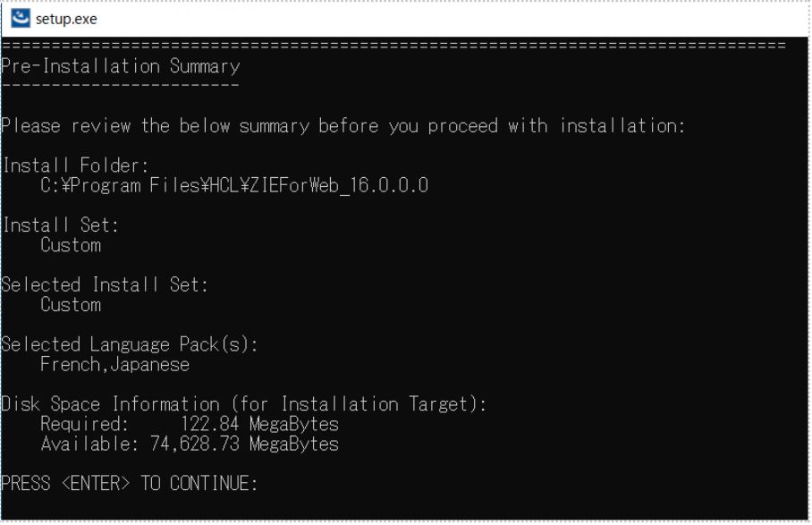Viewport: 812px width, 525px height.
Task: Click Custom under Install Set
Action: point(71,245)
